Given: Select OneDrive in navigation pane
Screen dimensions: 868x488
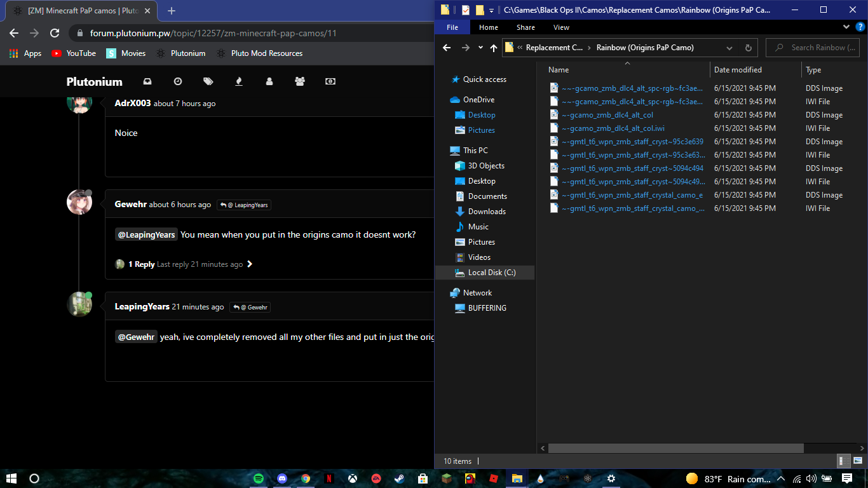Looking at the screenshot, I should click(478, 100).
